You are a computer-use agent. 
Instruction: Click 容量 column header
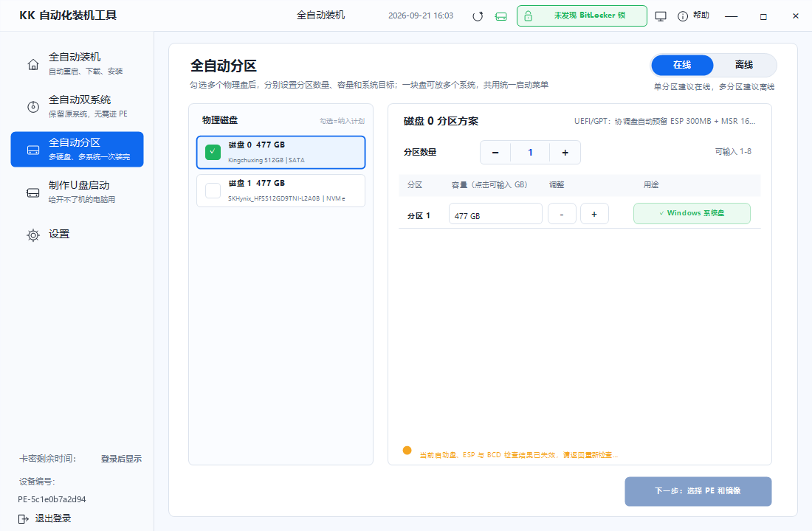489,185
